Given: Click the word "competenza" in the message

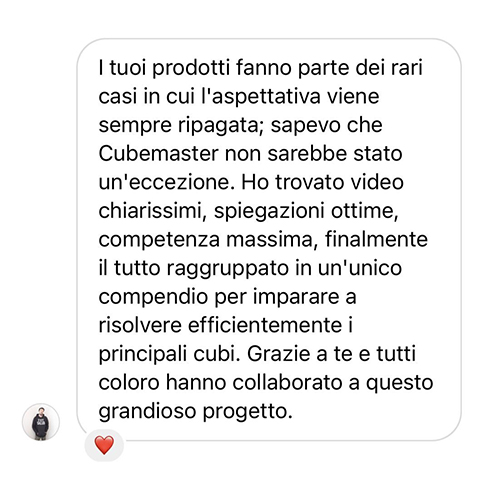Looking at the screenshot, I should [159, 240].
